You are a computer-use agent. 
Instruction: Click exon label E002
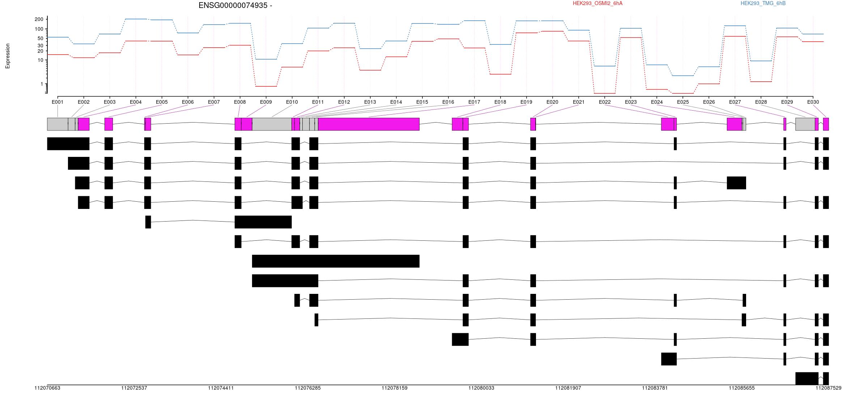[84, 102]
